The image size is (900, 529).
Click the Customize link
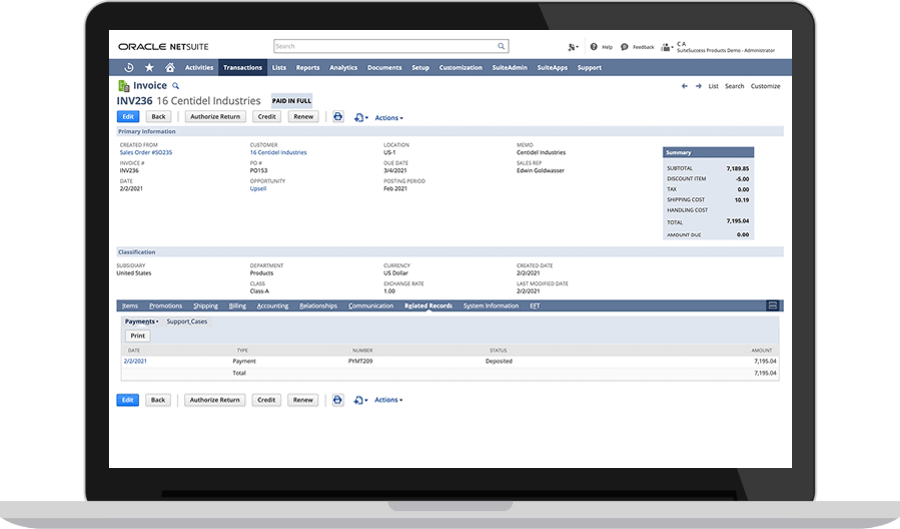766,86
